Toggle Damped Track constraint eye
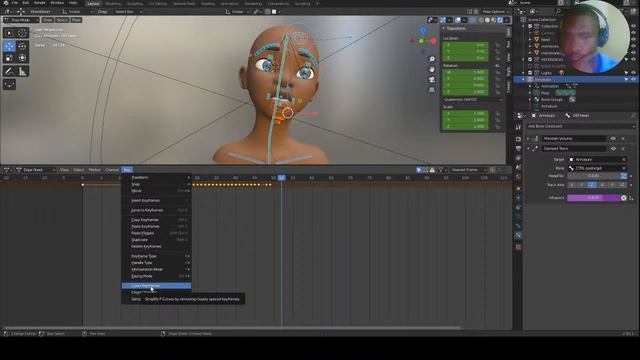Image resolution: width=640 pixels, height=360 pixels. [613, 149]
